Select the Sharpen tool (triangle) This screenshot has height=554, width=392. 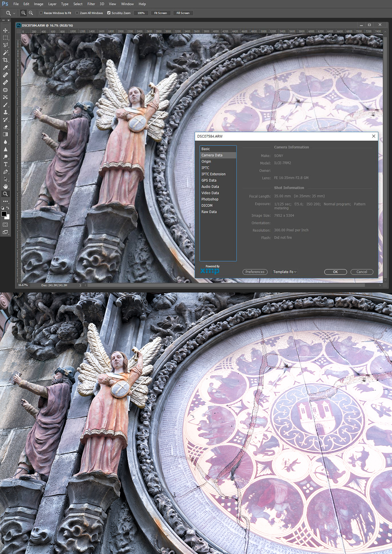tap(5, 149)
